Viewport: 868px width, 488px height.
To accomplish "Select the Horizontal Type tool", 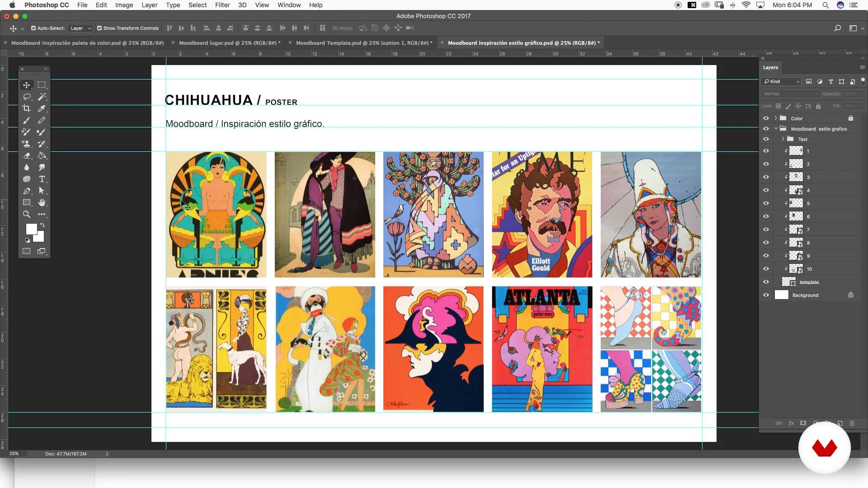I will coord(42,179).
